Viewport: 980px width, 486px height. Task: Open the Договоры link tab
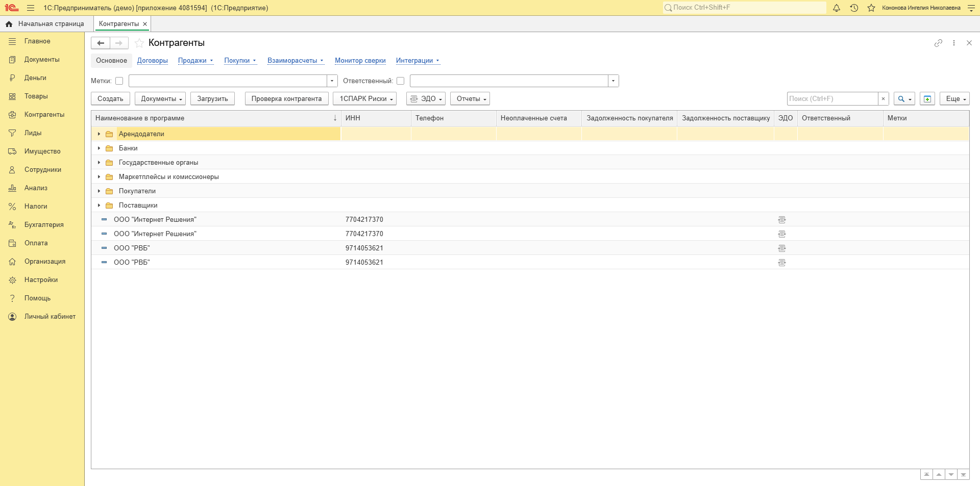tap(153, 61)
